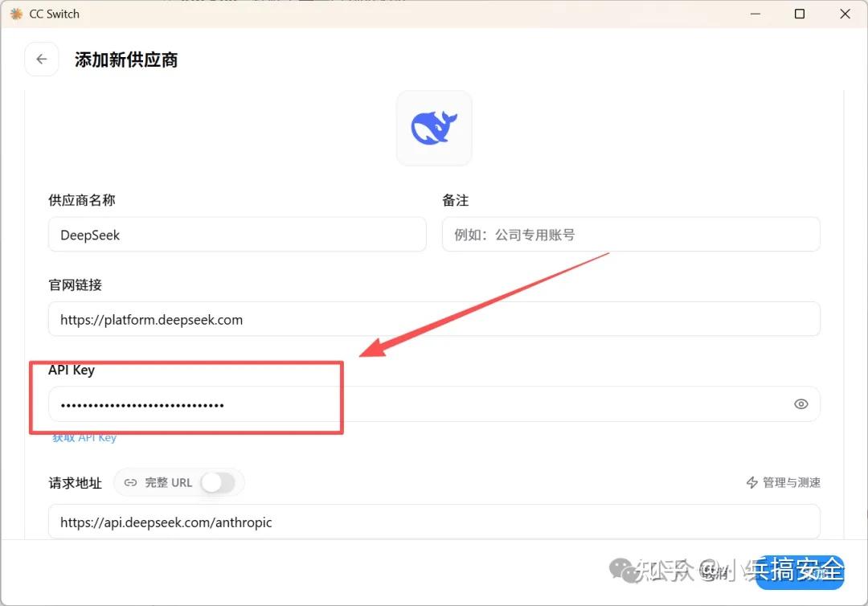The height and width of the screenshot is (606, 868).
Task: Maximize the CC Switch window
Action: click(800, 14)
